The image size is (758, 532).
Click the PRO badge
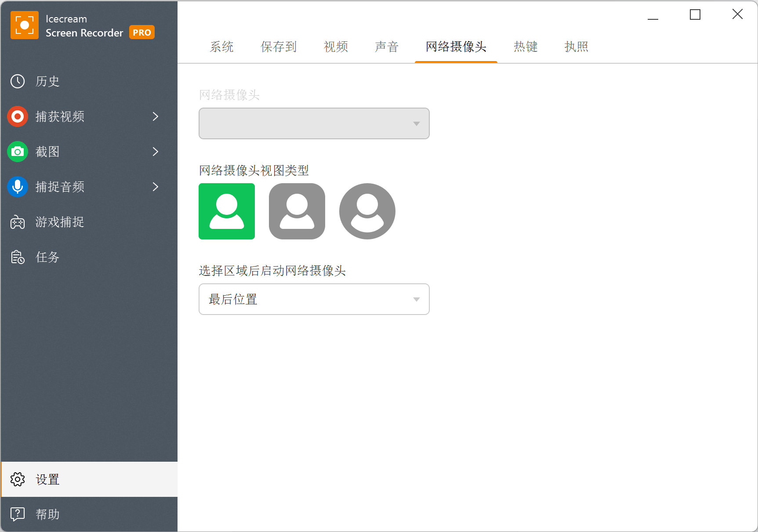tap(141, 33)
